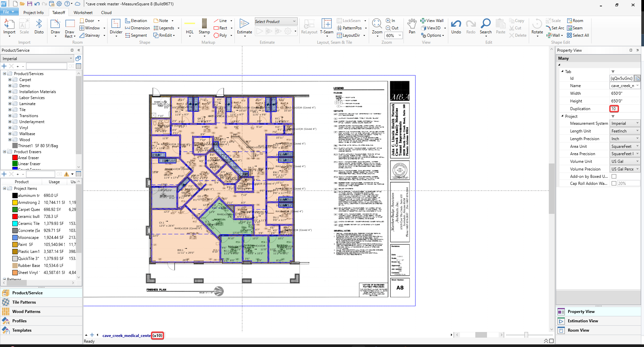Viewport: 644px width, 347px height.
Task: Click the red Areal Eraser swatch
Action: [x=15, y=158]
